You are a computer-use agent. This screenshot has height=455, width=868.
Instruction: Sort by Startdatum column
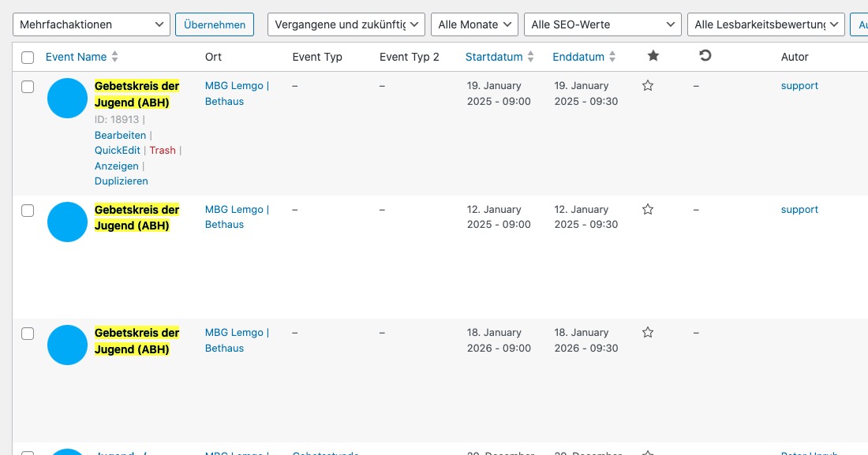(x=494, y=57)
